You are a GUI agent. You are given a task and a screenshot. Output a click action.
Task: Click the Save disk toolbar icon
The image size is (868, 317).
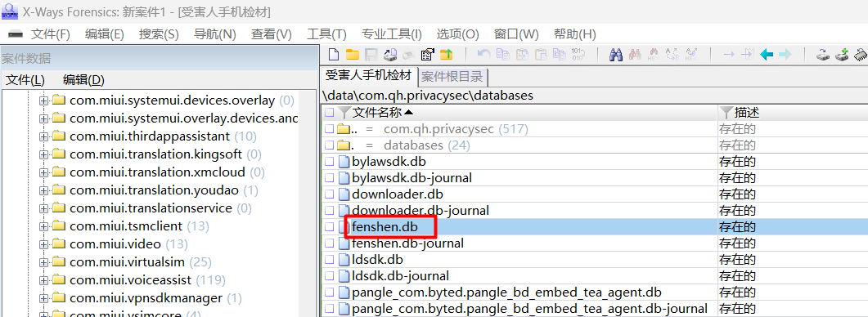[x=371, y=54]
